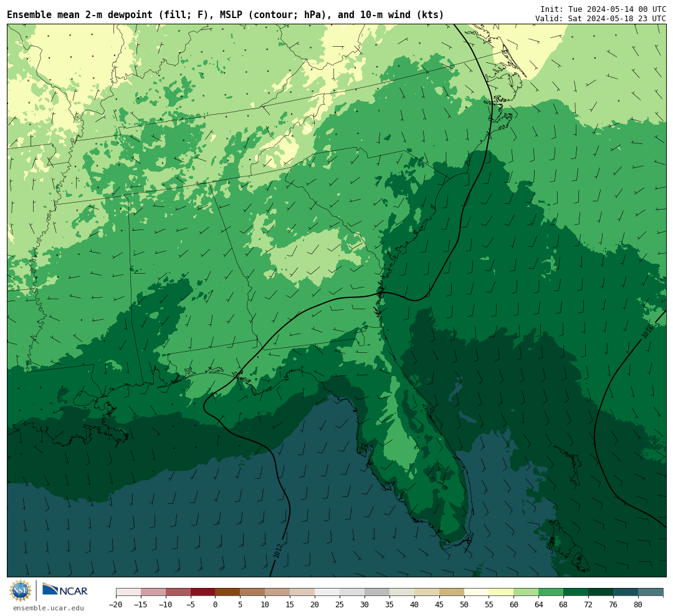Click the 45 colorbar tick label

439,604
